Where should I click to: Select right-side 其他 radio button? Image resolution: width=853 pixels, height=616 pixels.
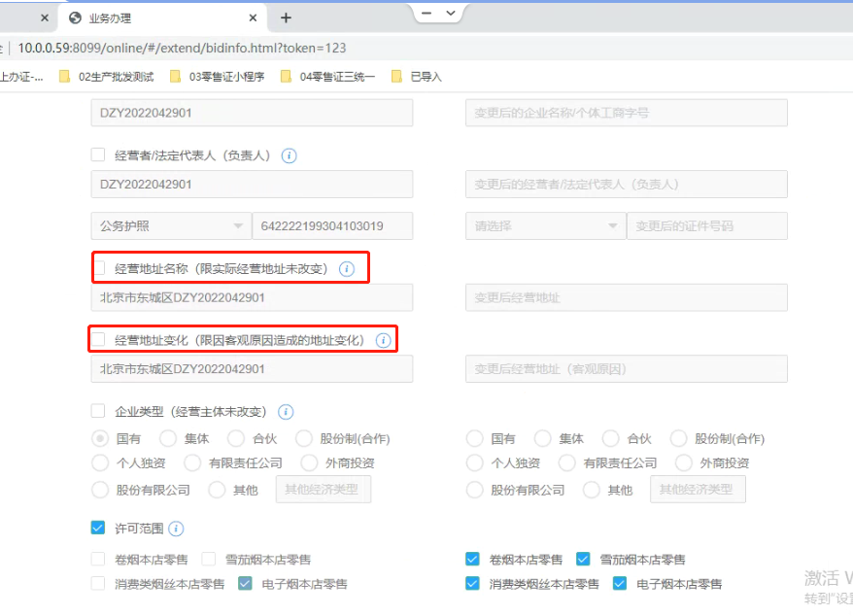[592, 490]
